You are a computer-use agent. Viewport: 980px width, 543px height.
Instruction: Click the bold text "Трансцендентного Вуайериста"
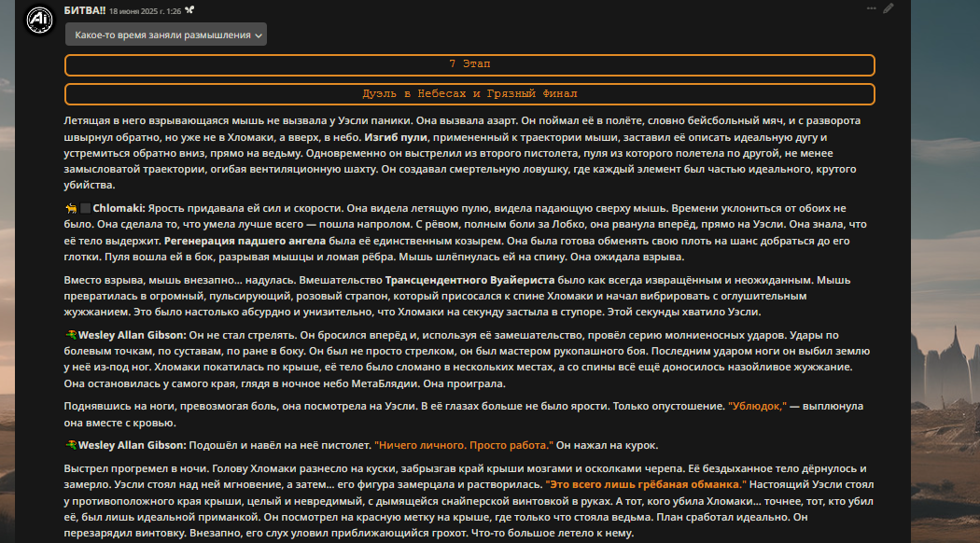coord(469,281)
